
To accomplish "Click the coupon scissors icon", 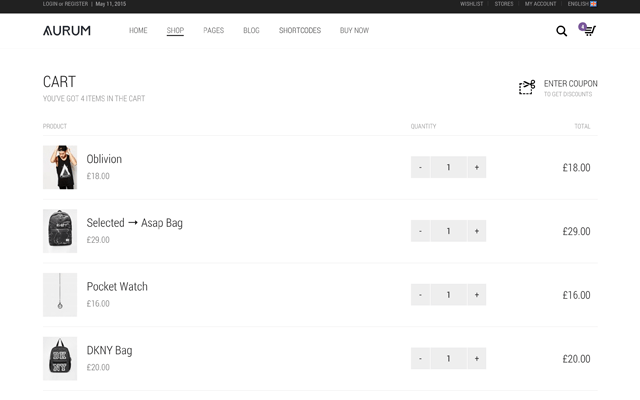I will [x=527, y=87].
